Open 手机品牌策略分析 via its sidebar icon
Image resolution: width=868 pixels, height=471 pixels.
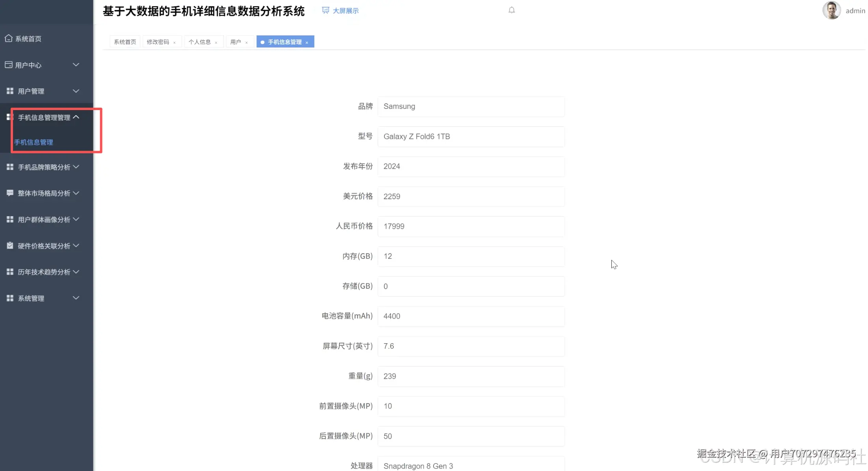[x=9, y=167]
